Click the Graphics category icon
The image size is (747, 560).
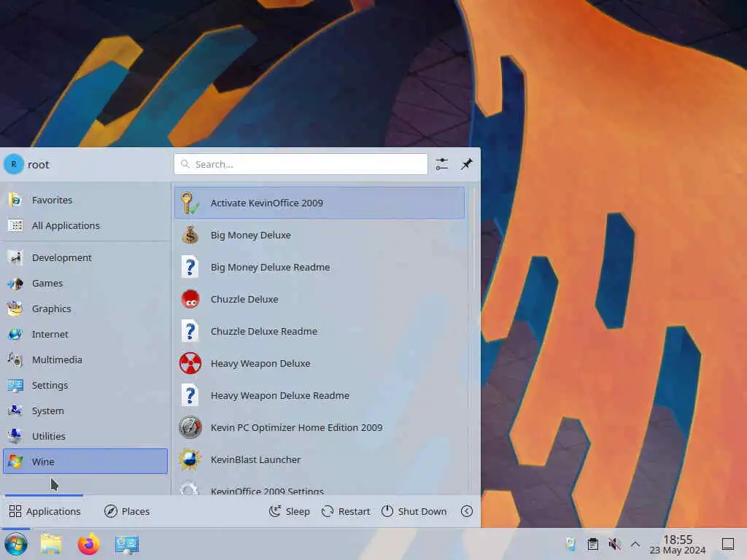coord(15,308)
